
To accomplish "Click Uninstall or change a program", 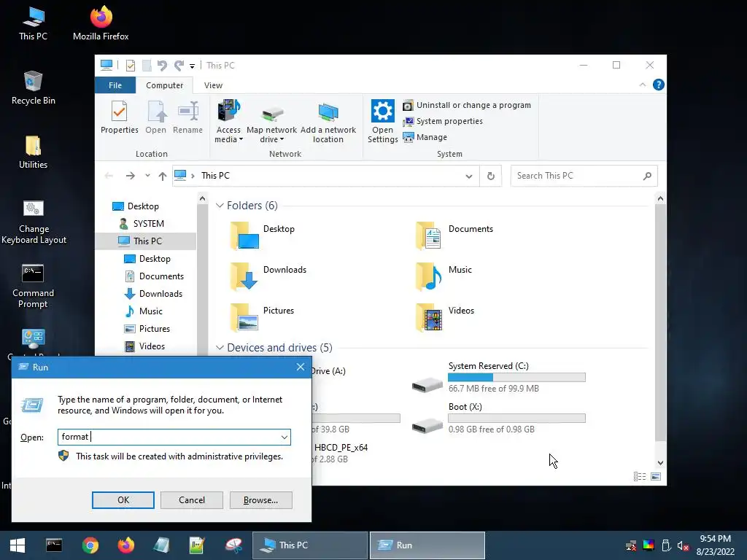I will tap(467, 105).
